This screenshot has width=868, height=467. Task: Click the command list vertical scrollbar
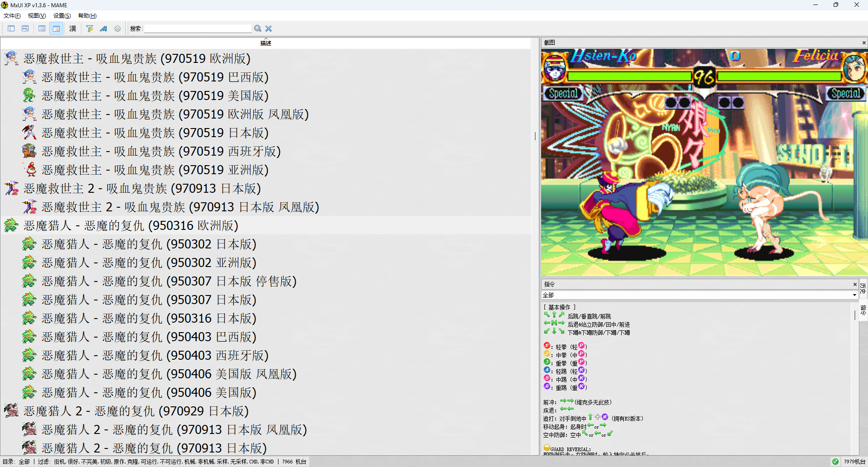855,379
